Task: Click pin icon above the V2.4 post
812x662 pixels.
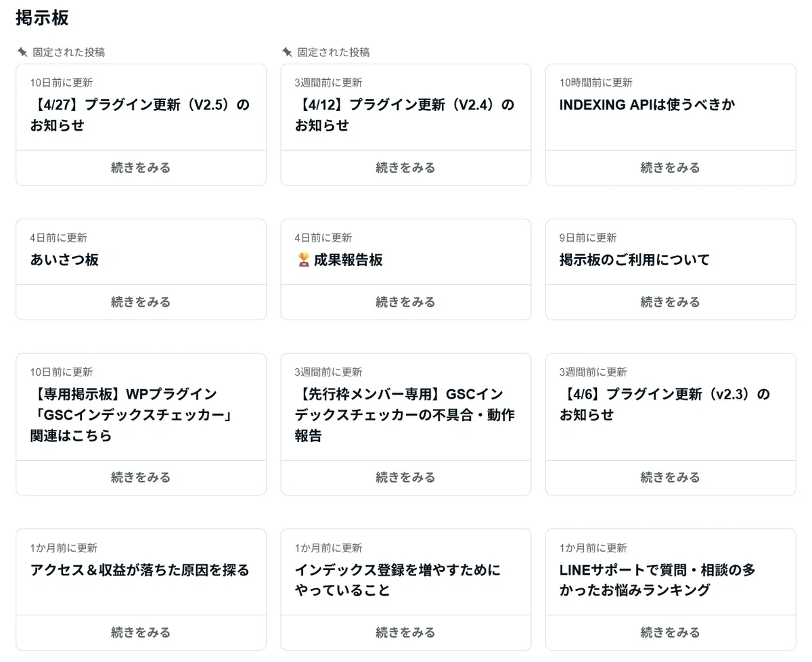Action: point(287,52)
